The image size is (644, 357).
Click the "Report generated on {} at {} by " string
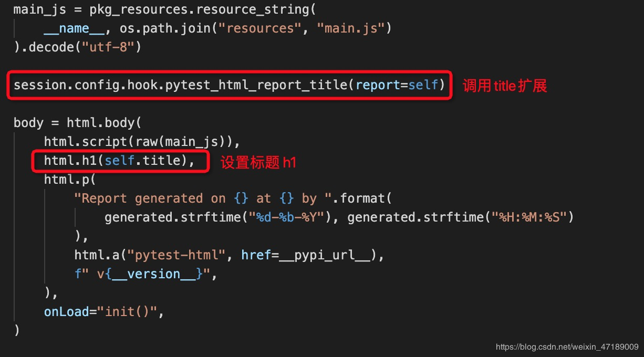[203, 198]
